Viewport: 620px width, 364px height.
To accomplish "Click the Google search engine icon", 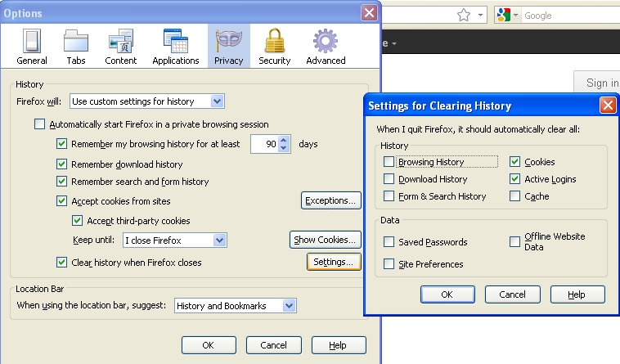I will 503,16.
